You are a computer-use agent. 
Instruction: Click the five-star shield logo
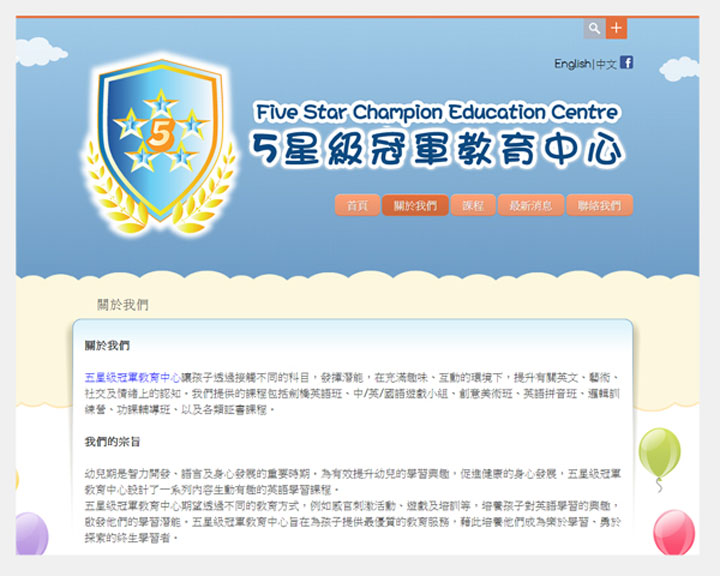(x=160, y=144)
